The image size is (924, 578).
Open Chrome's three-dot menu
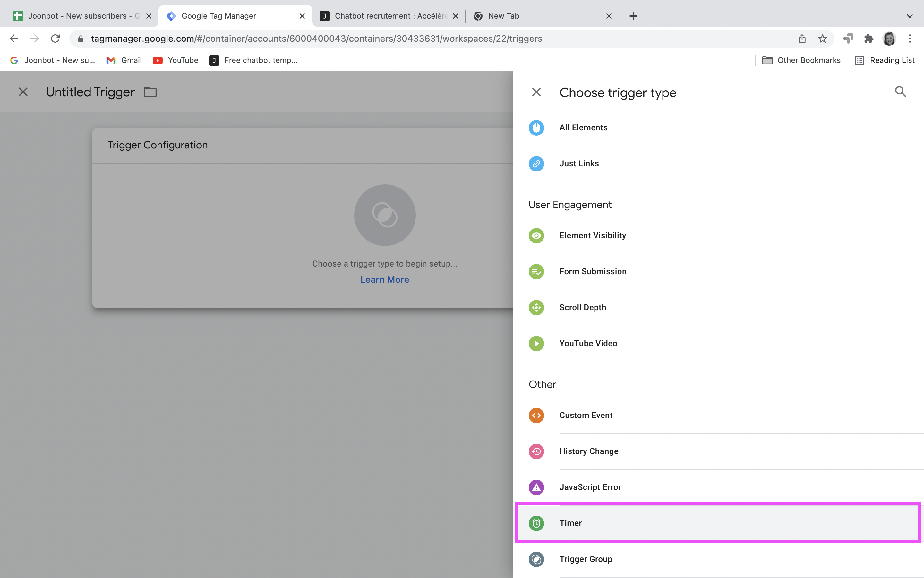pos(910,39)
